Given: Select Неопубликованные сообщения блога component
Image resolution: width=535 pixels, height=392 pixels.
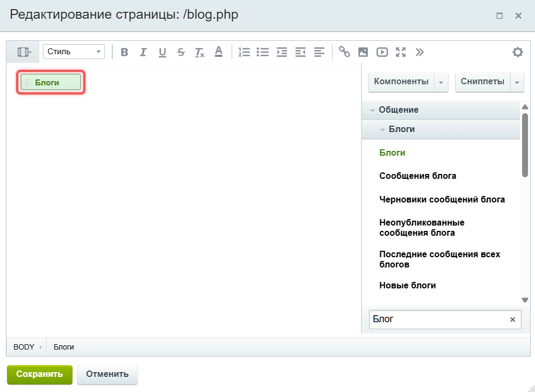Looking at the screenshot, I should coord(422,228).
